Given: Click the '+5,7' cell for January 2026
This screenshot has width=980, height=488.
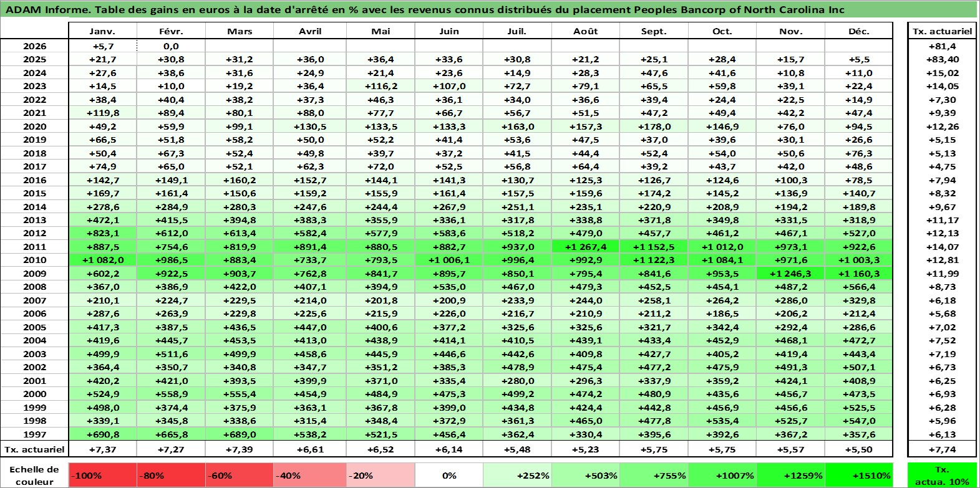Looking at the screenshot, I should (x=102, y=46).
